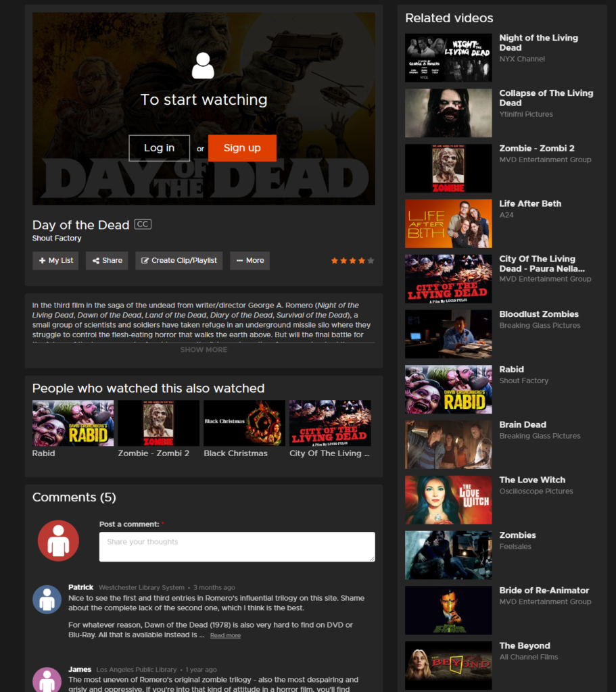Click the CC closed captions badge
The height and width of the screenshot is (692, 616).
pos(143,224)
